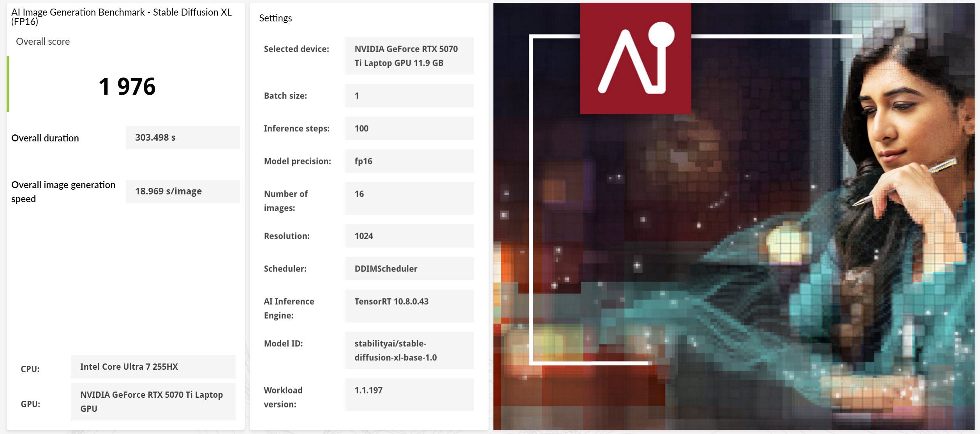The height and width of the screenshot is (434, 980).
Task: Click the benchmark artwork of woman with pen
Action: click(x=734, y=216)
